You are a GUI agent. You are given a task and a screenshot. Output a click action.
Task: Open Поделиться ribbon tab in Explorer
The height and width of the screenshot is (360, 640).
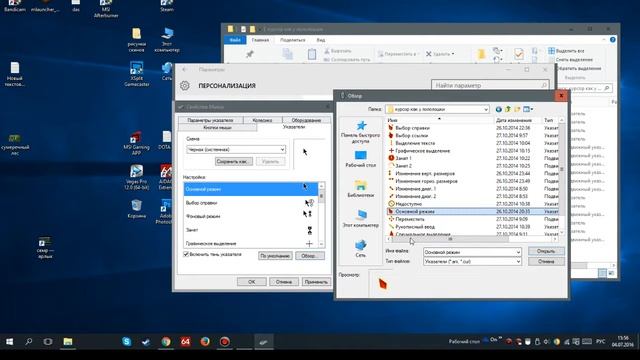(293, 40)
